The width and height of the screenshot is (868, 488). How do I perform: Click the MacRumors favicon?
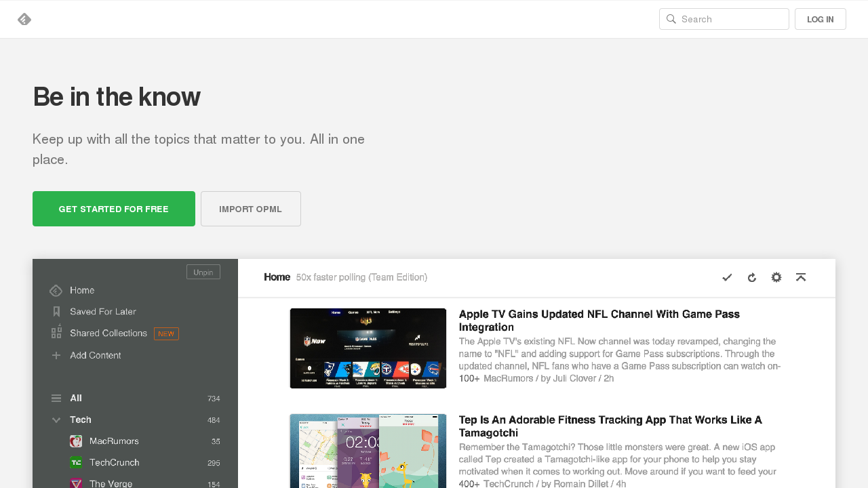pos(76,441)
